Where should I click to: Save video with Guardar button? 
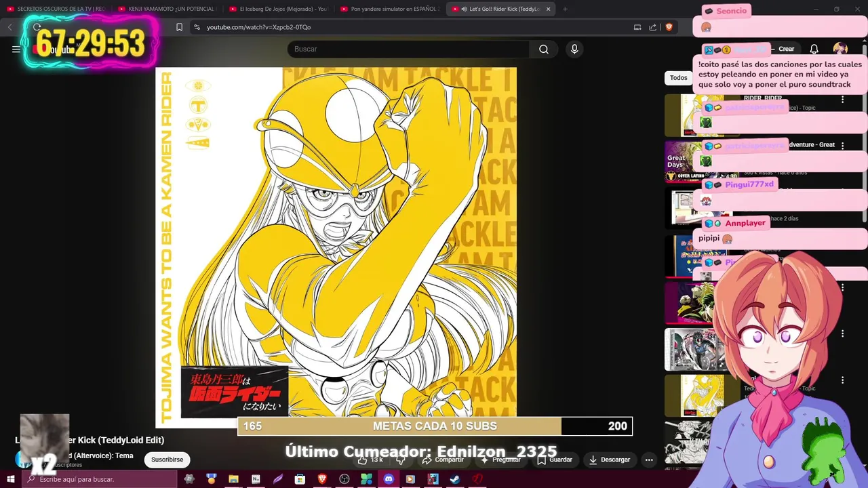pos(555,460)
